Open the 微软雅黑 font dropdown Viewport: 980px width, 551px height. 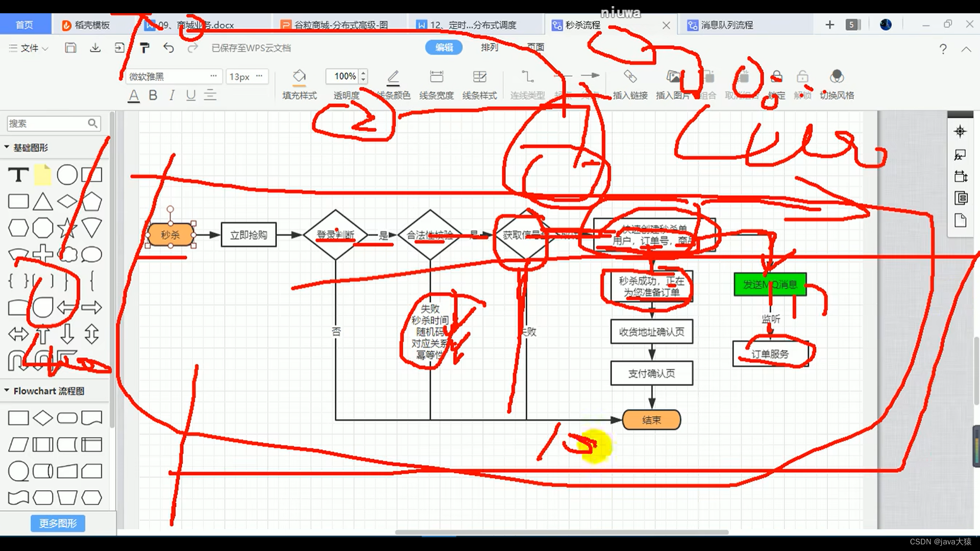click(173, 77)
